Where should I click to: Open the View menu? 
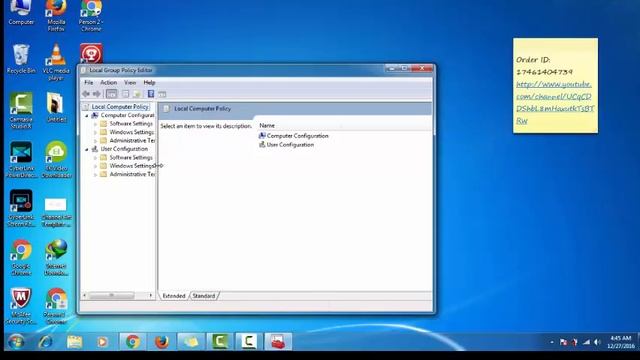point(130,82)
